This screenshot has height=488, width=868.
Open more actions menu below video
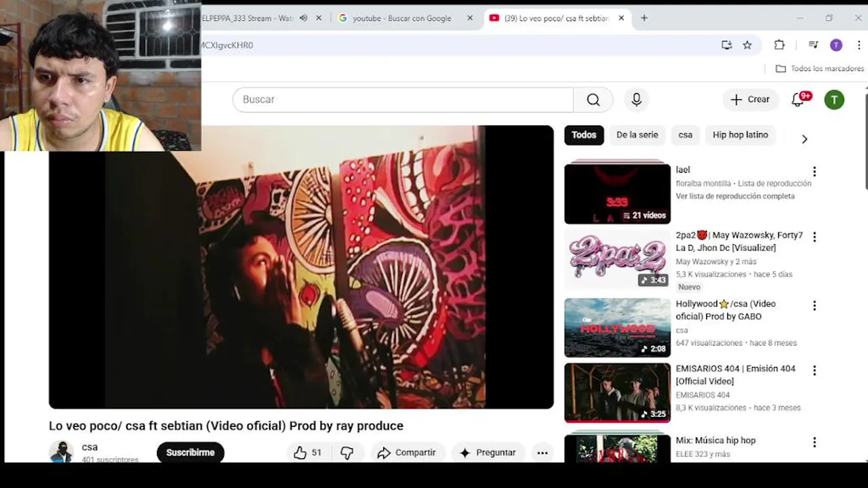[542, 453]
